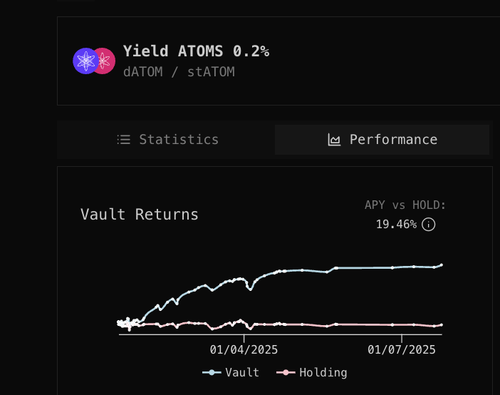
Task: Click the 01/04/2025 axis tick label
Action: point(244,350)
